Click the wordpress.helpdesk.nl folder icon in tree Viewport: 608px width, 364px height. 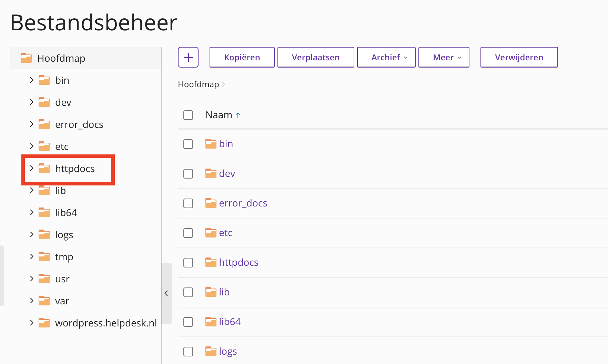(x=44, y=323)
